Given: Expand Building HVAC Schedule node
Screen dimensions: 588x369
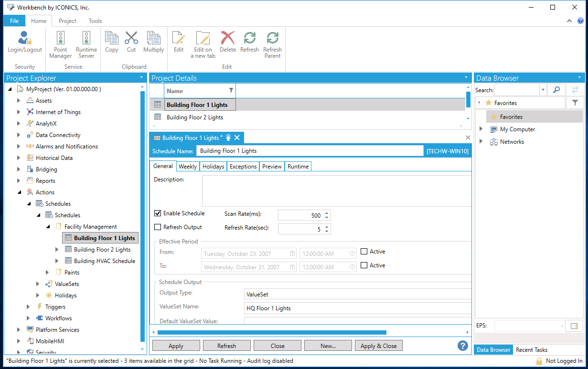Looking at the screenshot, I should pos(57,261).
